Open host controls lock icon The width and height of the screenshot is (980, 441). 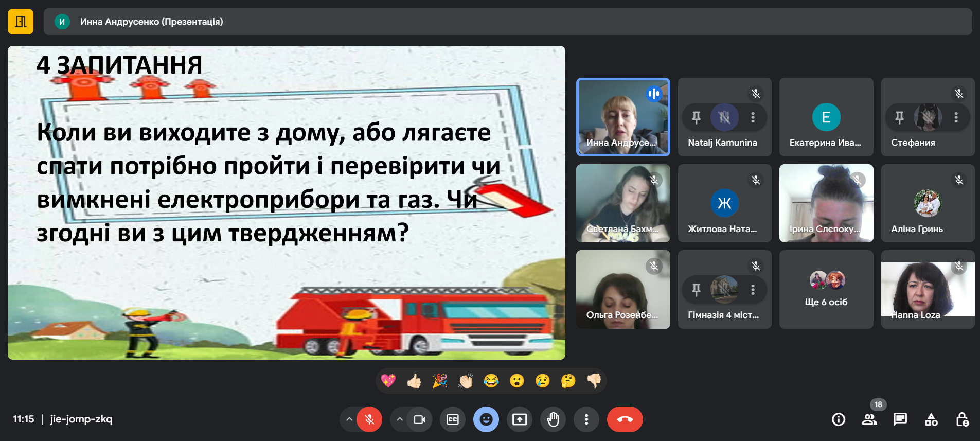point(962,419)
